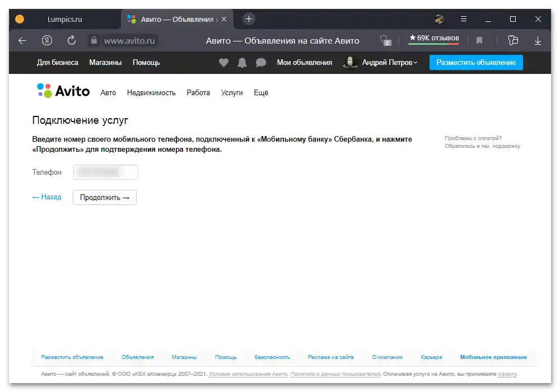Open the Yandex home button
The height and width of the screenshot is (392, 560).
47,41
